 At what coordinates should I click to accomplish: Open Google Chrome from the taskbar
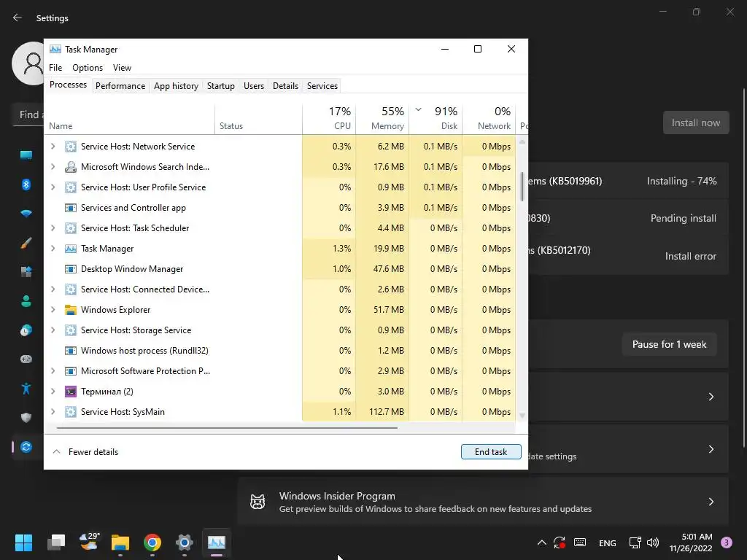152,542
